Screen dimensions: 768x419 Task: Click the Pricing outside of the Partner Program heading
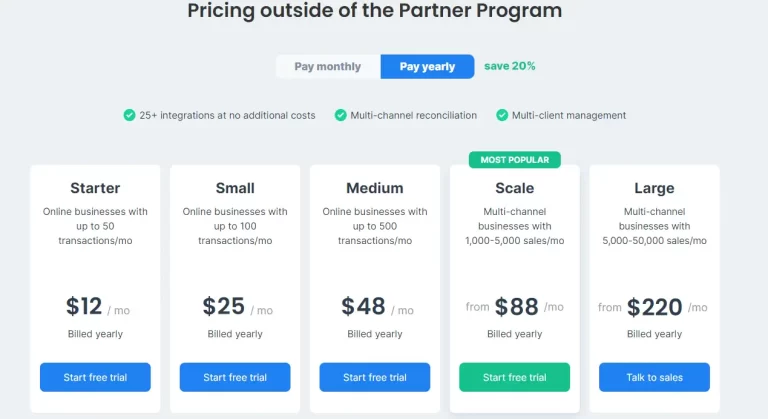(x=375, y=10)
